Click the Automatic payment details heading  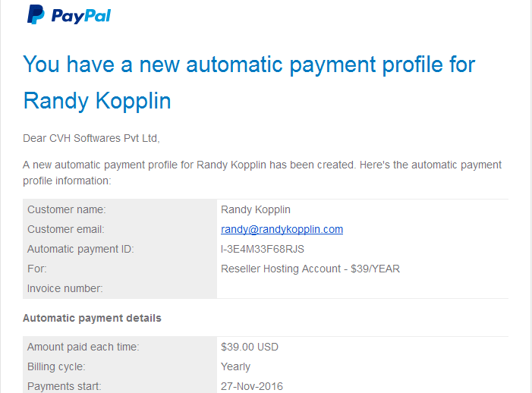[x=92, y=319]
